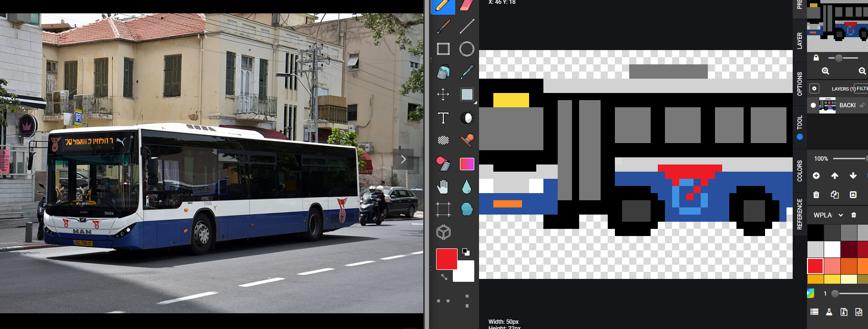Adjust the brush size slider

[x=849, y=293]
